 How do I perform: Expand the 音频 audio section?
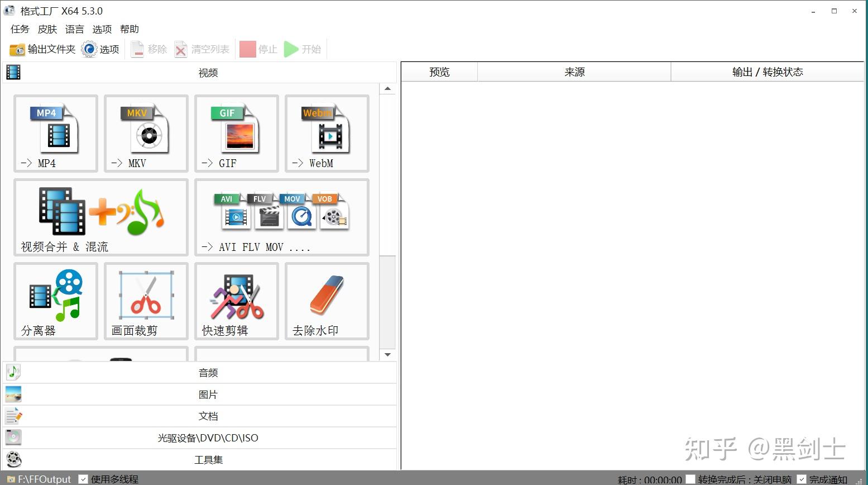pos(200,373)
